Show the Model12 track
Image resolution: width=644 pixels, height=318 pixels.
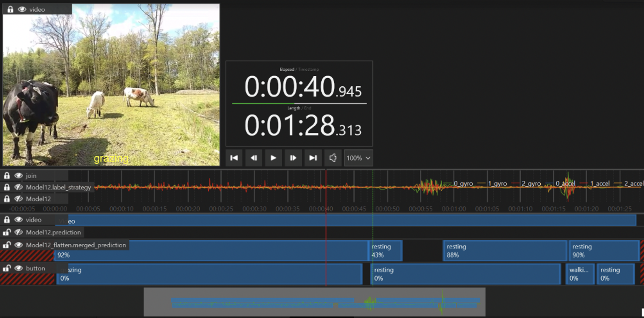tap(19, 199)
